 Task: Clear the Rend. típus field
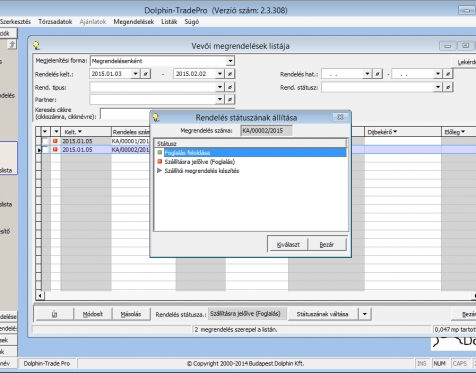(x=230, y=87)
